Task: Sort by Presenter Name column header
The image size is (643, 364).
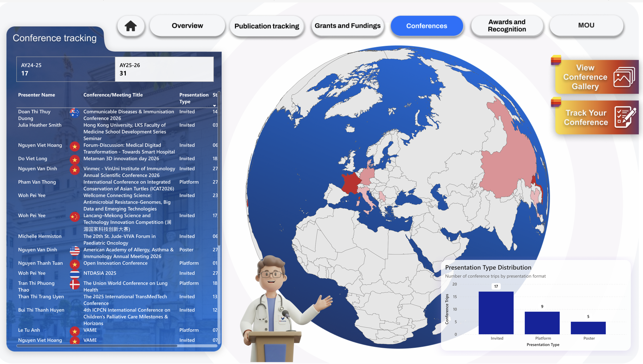Action: 37,95
